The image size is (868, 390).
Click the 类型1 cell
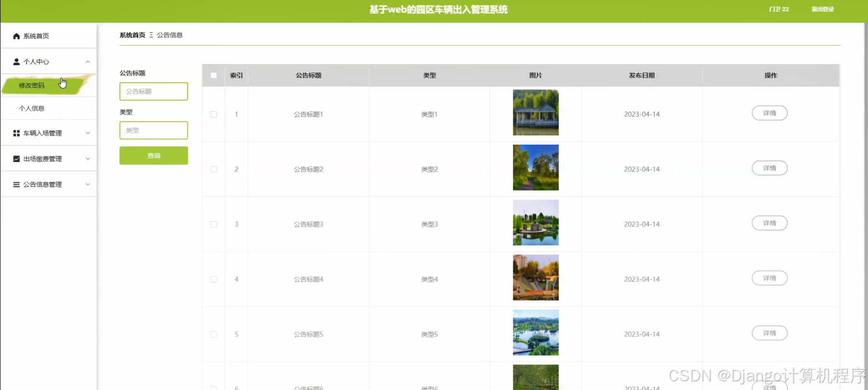tap(429, 114)
